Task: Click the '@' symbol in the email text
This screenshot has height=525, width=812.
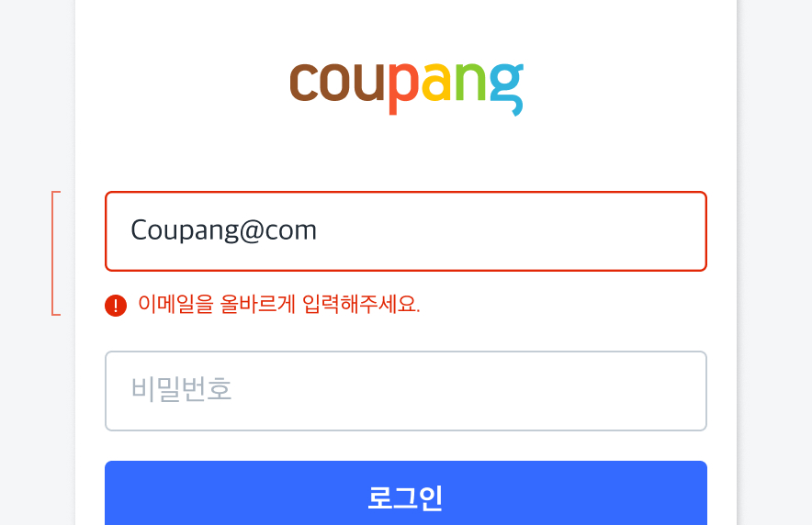Action: pyautogui.click(x=253, y=230)
